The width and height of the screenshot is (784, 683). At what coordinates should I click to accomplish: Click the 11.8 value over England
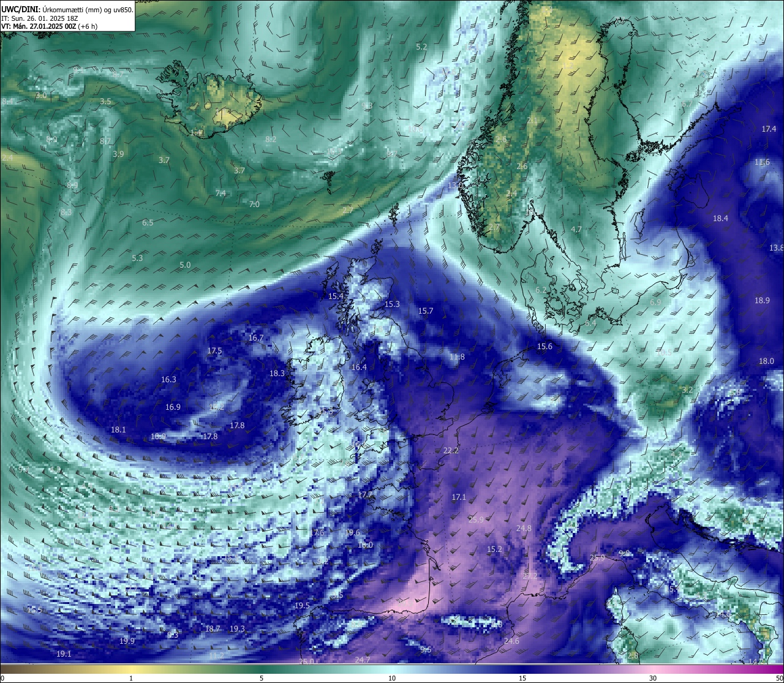[457, 357]
